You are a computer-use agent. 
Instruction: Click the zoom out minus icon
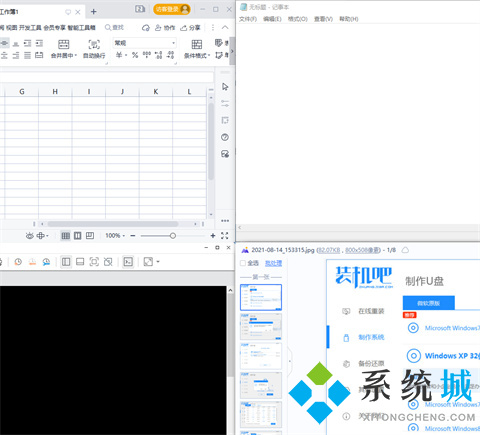(133, 236)
